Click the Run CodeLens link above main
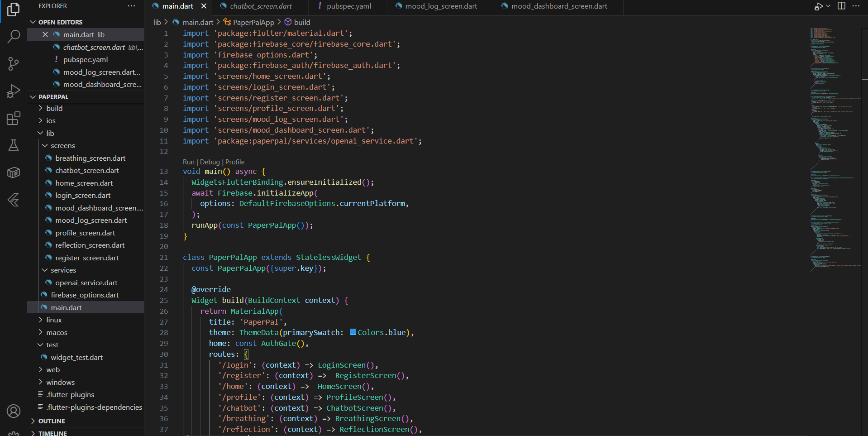The width and height of the screenshot is (868, 436). coord(188,162)
